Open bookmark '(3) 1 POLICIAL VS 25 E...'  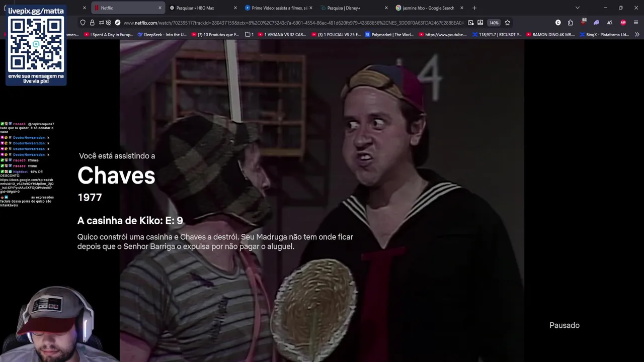pos(336,35)
